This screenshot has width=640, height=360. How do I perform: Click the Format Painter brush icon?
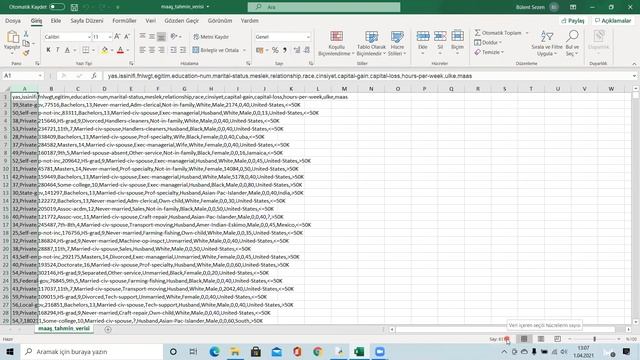click(26, 53)
